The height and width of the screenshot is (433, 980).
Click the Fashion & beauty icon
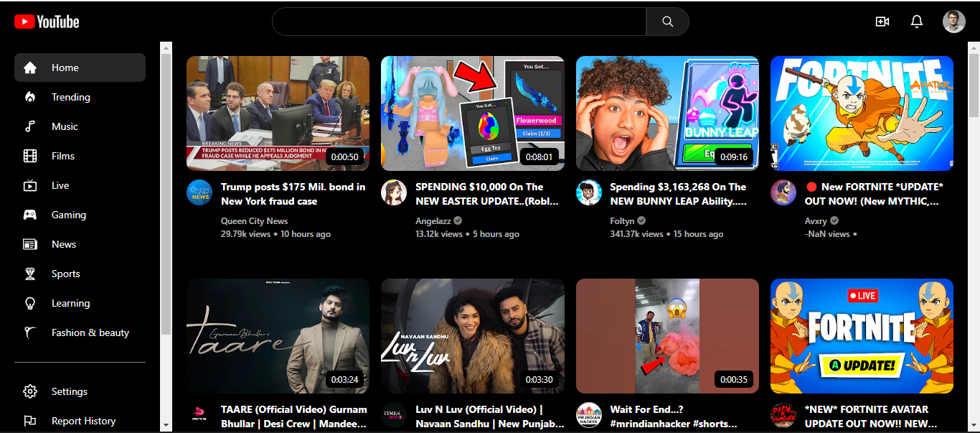tap(30, 332)
